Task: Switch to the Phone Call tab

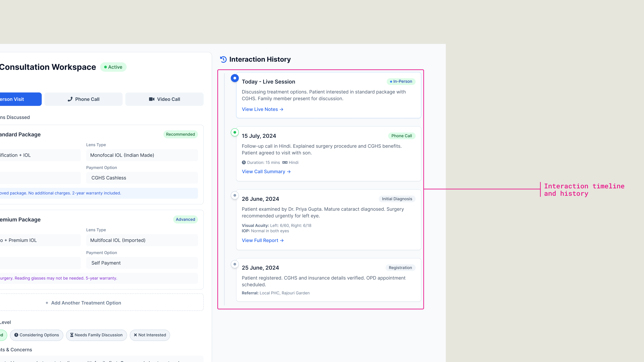Action: (84, 99)
